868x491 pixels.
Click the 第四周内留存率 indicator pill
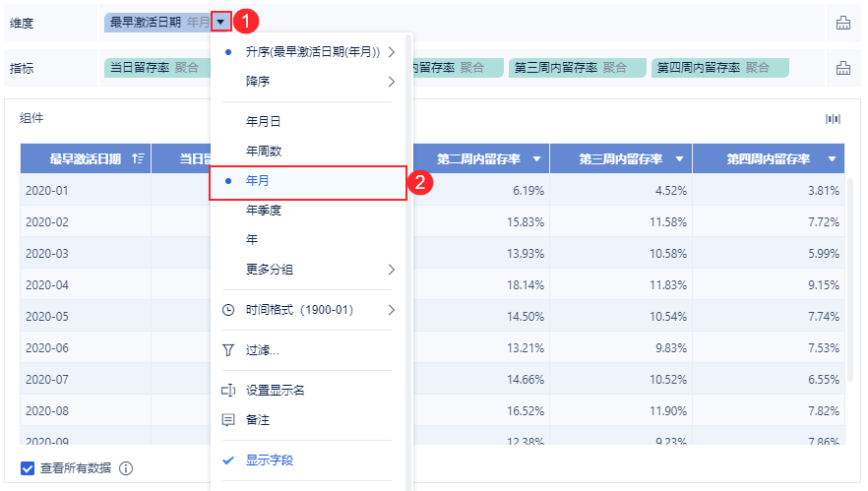coord(718,68)
